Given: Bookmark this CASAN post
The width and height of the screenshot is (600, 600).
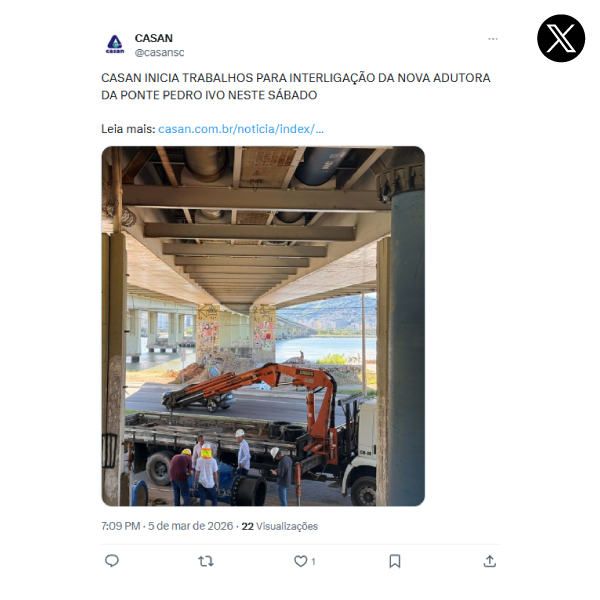Looking at the screenshot, I should [395, 561].
